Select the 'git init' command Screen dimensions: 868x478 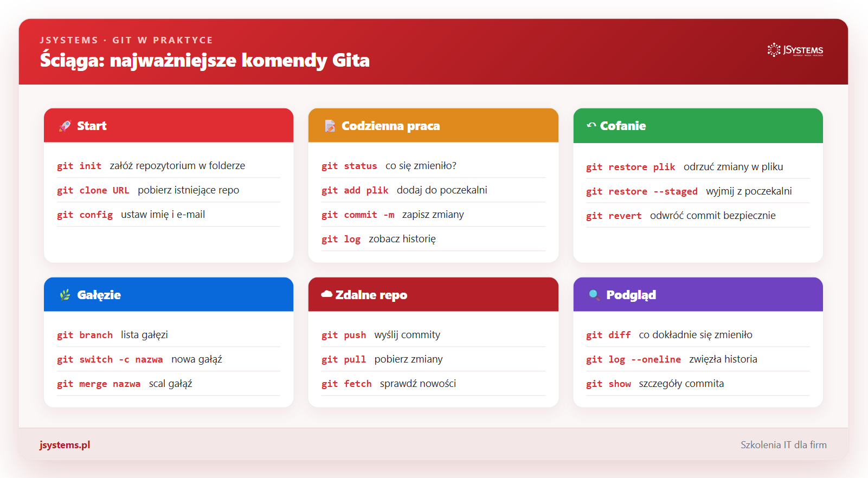(x=79, y=166)
